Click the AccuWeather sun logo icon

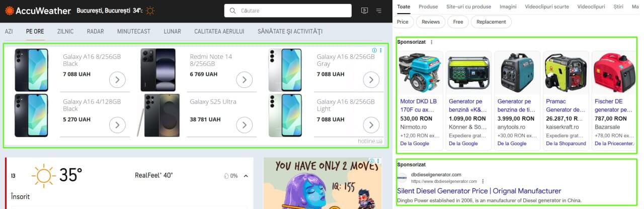(x=10, y=11)
